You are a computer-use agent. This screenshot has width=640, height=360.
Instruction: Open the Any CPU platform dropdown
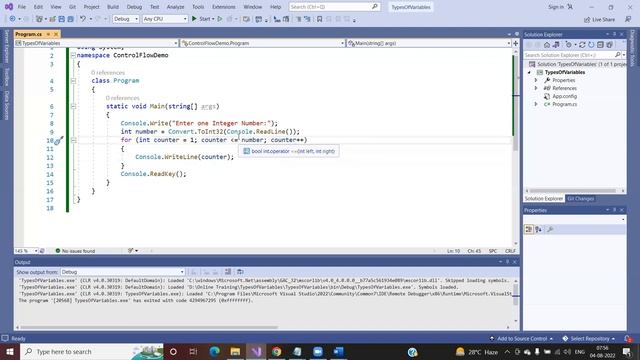[165, 19]
